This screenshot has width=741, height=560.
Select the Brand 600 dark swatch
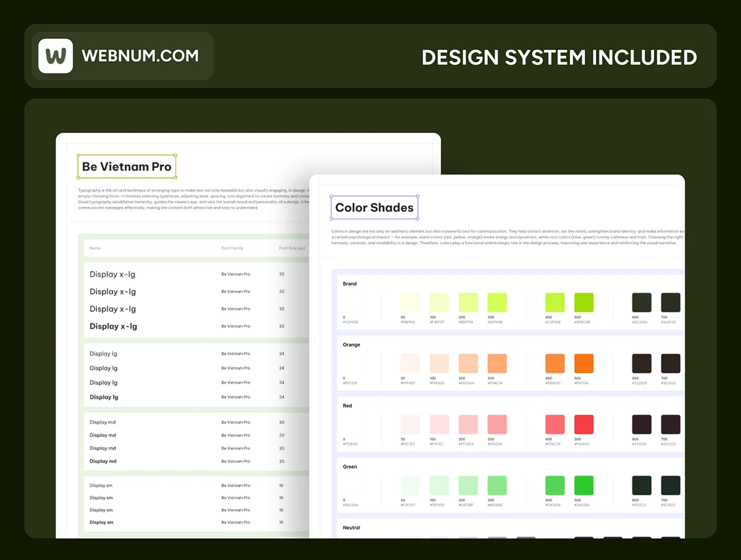pyautogui.click(x=642, y=303)
